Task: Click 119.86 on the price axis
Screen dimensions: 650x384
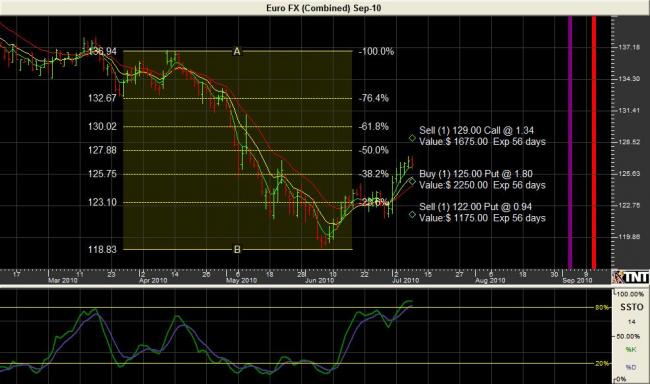Action: point(629,237)
